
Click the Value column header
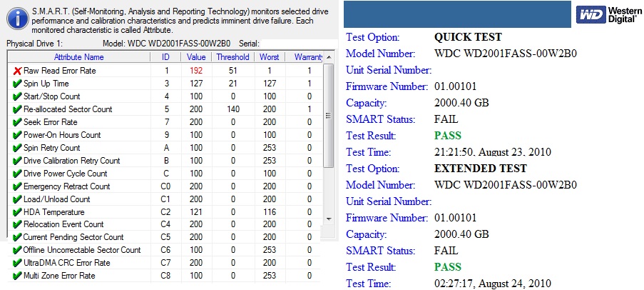coord(197,57)
